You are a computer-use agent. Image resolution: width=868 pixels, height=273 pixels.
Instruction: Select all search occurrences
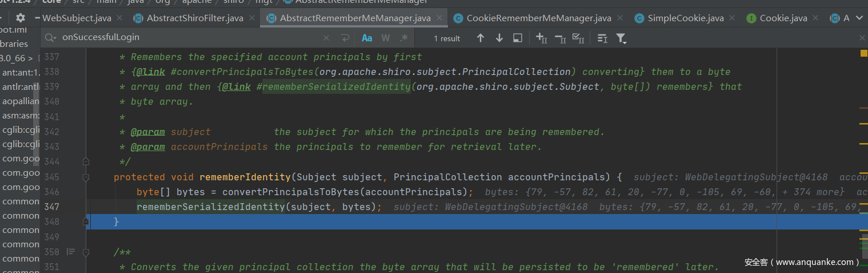coord(578,38)
